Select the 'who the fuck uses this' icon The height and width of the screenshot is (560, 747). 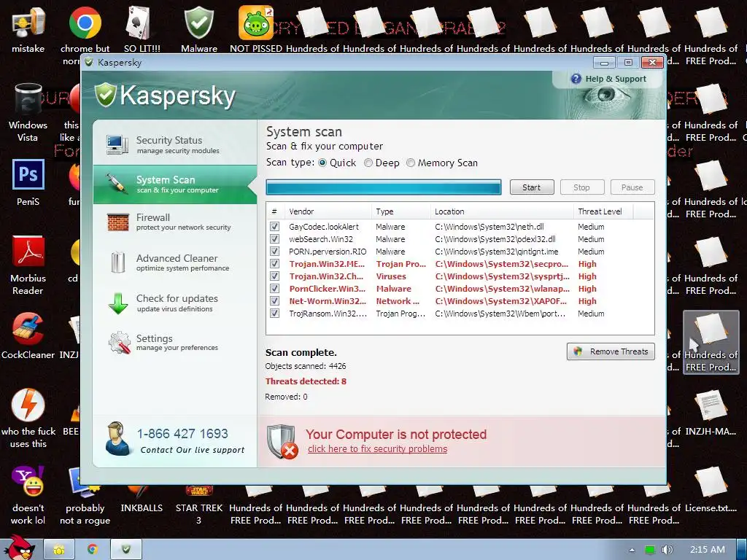[x=28, y=418]
